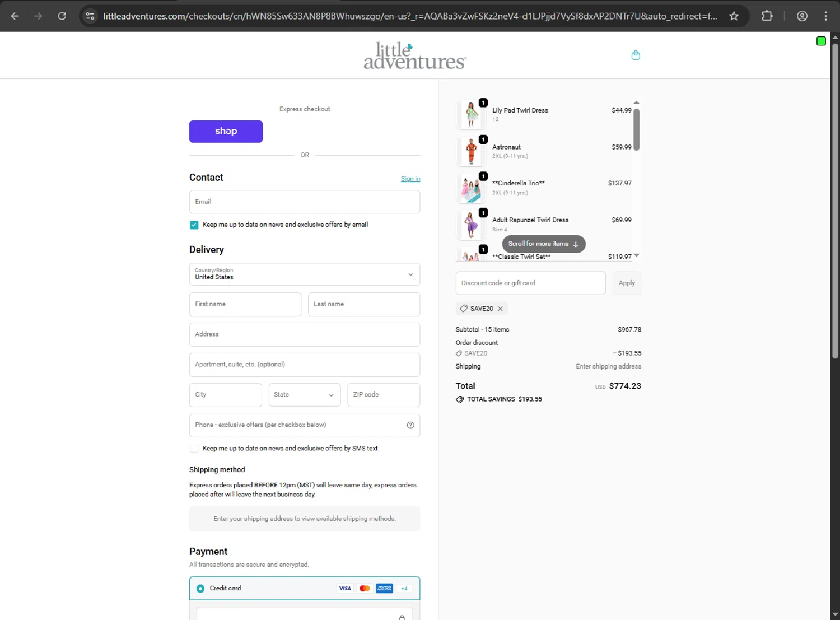The width and height of the screenshot is (840, 620).
Task: Toggle the email news and offers checkbox
Action: (x=194, y=225)
